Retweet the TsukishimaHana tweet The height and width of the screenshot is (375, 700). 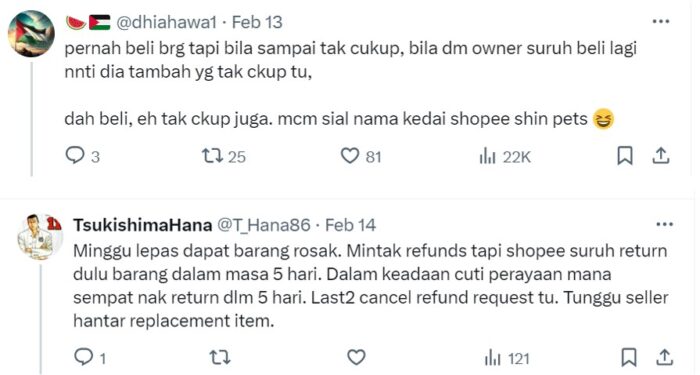click(x=220, y=358)
